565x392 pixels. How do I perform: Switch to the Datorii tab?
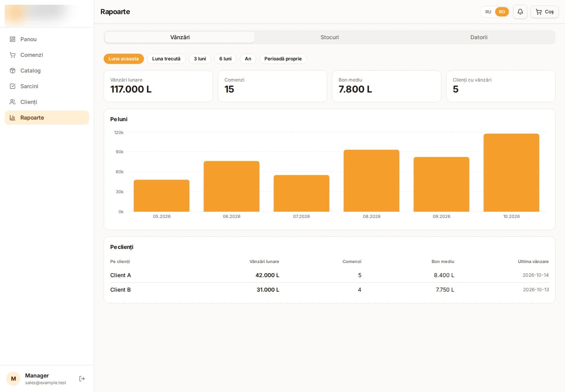pos(479,37)
